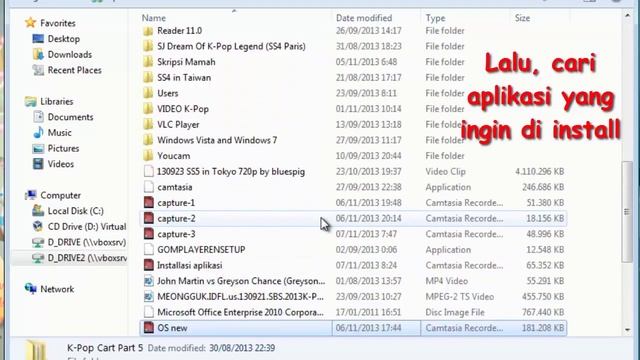Click the Music library note icon

tap(38, 133)
